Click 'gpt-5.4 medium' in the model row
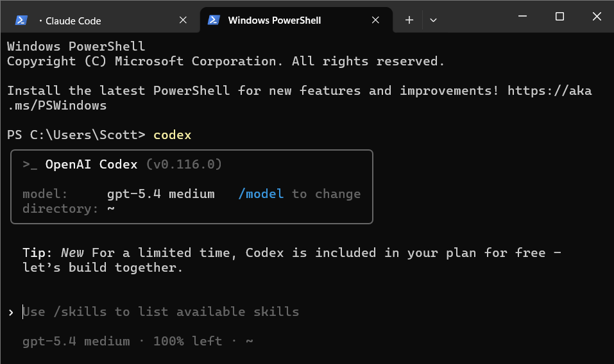The image size is (614, 364). point(161,194)
